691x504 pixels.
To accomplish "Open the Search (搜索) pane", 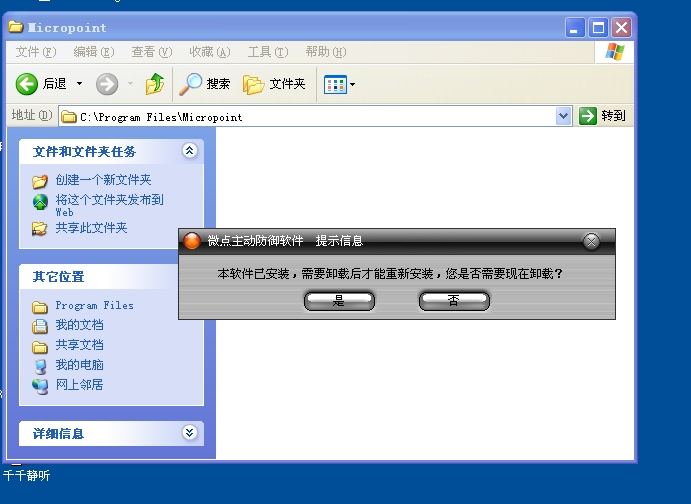I will 204,84.
